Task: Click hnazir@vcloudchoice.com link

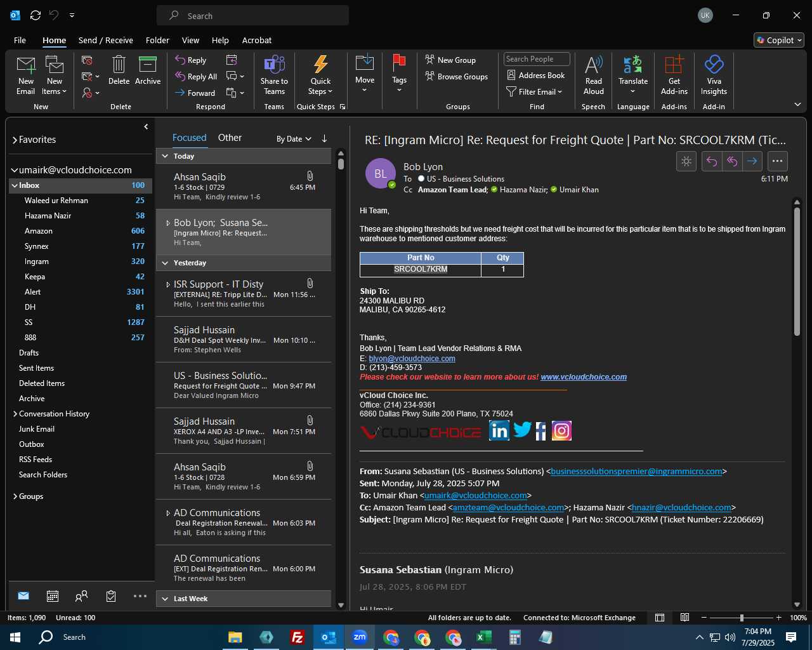Action: [681, 508]
